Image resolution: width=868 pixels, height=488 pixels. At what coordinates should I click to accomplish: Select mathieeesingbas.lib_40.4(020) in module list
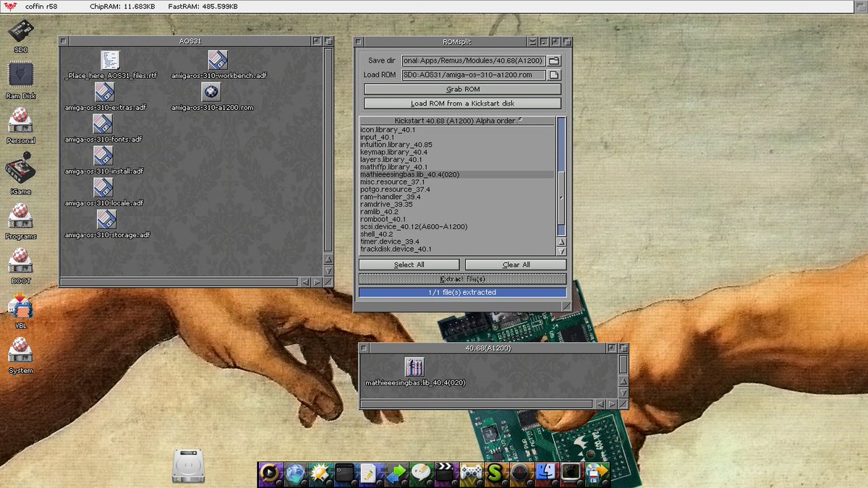coord(457,174)
